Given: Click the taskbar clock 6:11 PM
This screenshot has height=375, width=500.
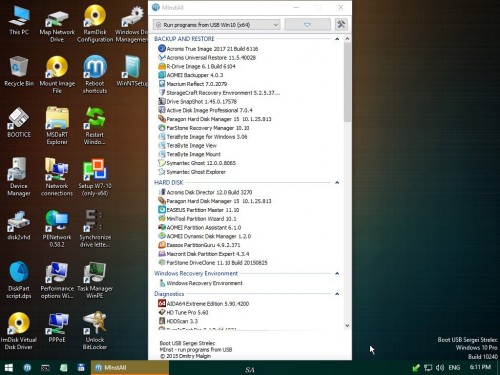Looking at the screenshot, I should pyautogui.click(x=480, y=367).
